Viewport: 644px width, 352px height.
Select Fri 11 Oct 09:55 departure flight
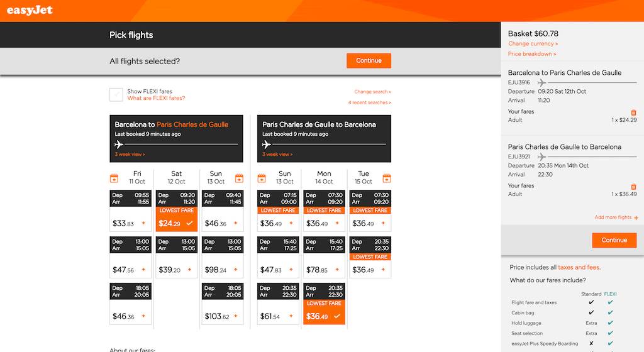coord(131,211)
